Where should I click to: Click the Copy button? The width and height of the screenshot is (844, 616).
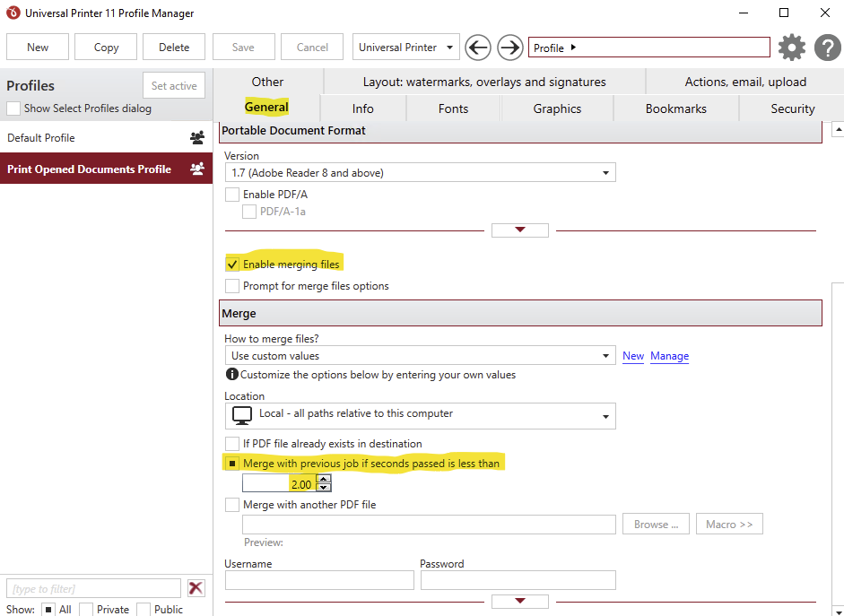pyautogui.click(x=106, y=48)
